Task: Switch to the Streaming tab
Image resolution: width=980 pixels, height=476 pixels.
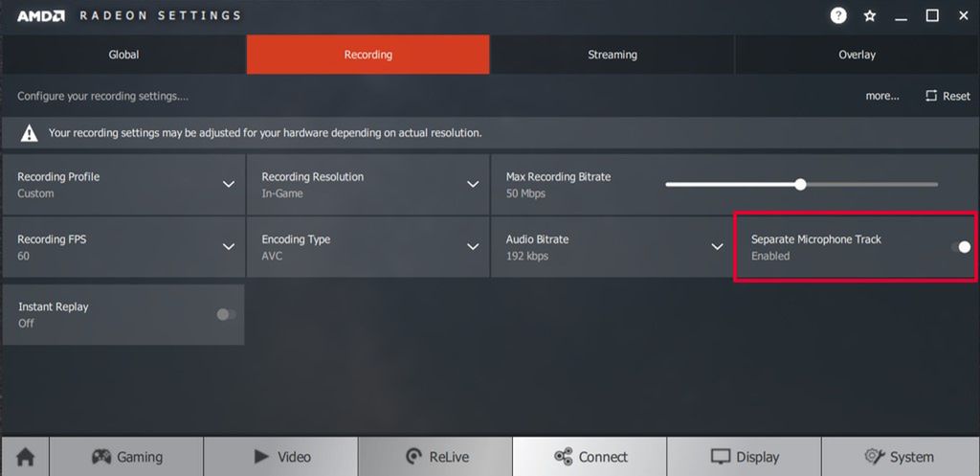Action: (612, 55)
